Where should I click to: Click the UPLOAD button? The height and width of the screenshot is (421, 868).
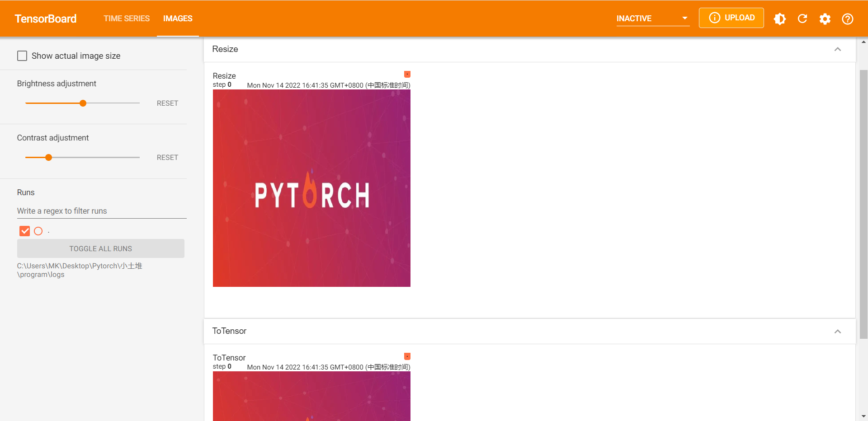(731, 18)
